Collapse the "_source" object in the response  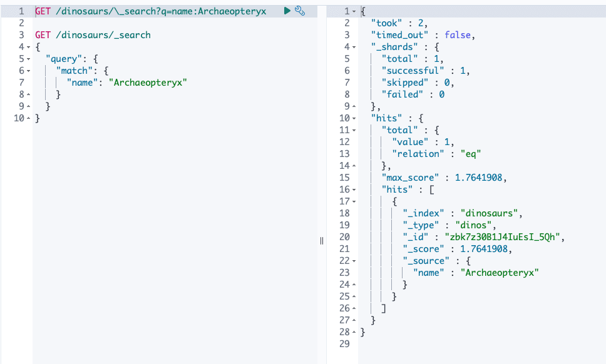coord(354,261)
